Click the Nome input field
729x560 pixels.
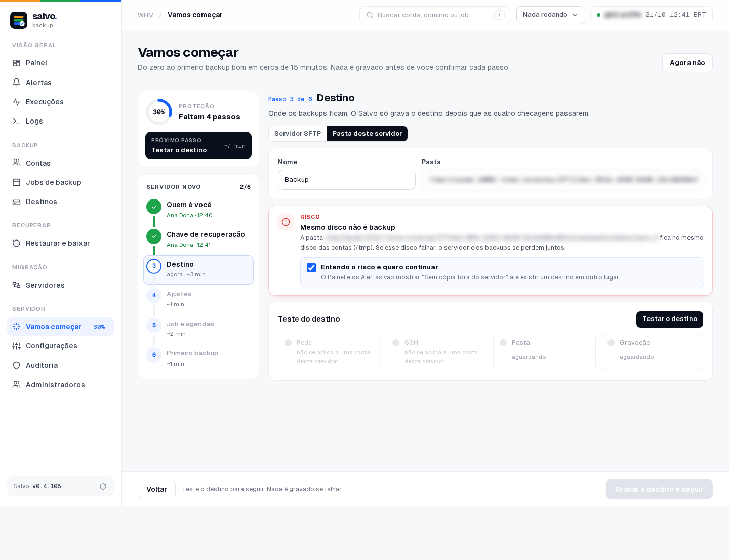point(347,180)
